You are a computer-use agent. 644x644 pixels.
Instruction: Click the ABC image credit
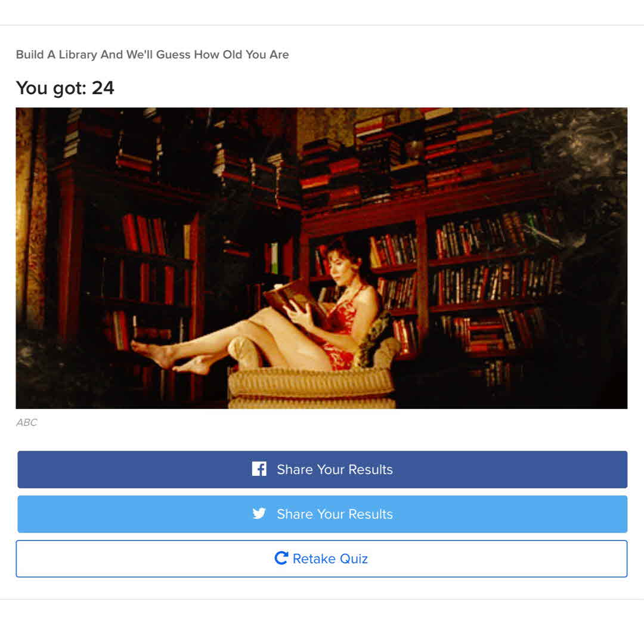[x=27, y=423]
